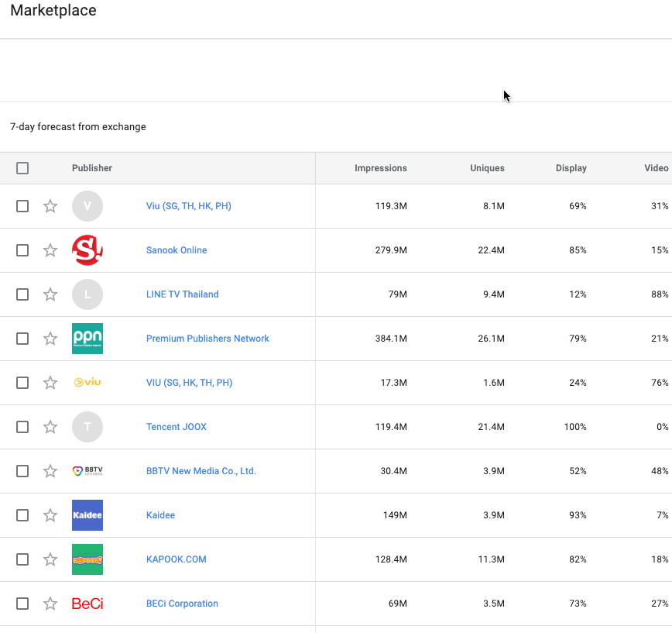Image resolution: width=672 pixels, height=633 pixels.
Task: Click the 17.3M impressions value
Action: pos(394,383)
